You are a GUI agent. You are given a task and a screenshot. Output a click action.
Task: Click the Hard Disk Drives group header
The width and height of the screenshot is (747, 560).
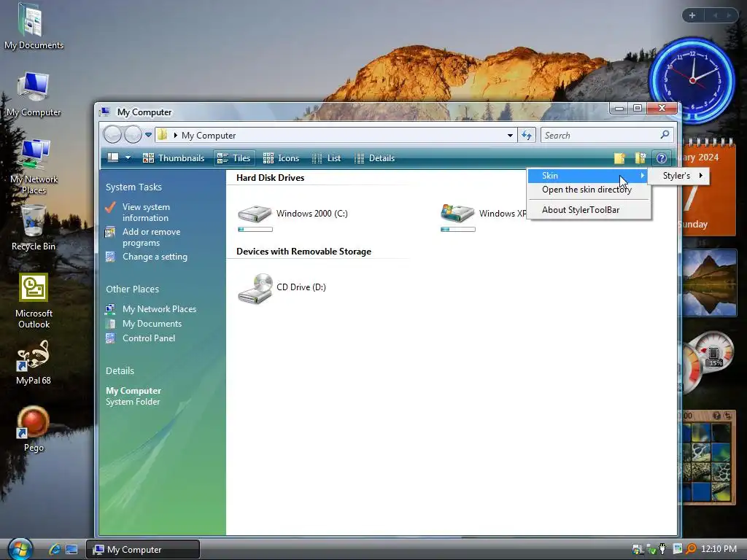[x=270, y=178]
